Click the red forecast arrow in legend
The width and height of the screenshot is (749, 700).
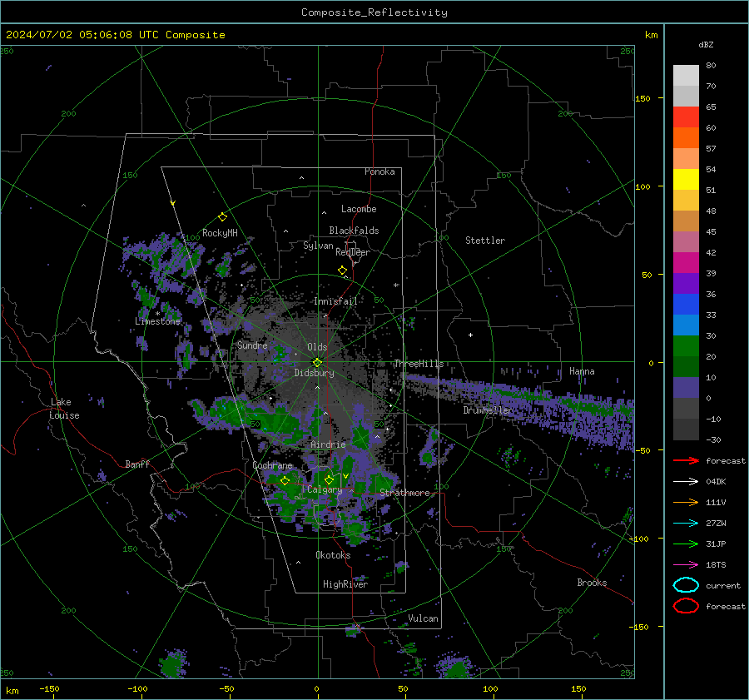tap(686, 460)
